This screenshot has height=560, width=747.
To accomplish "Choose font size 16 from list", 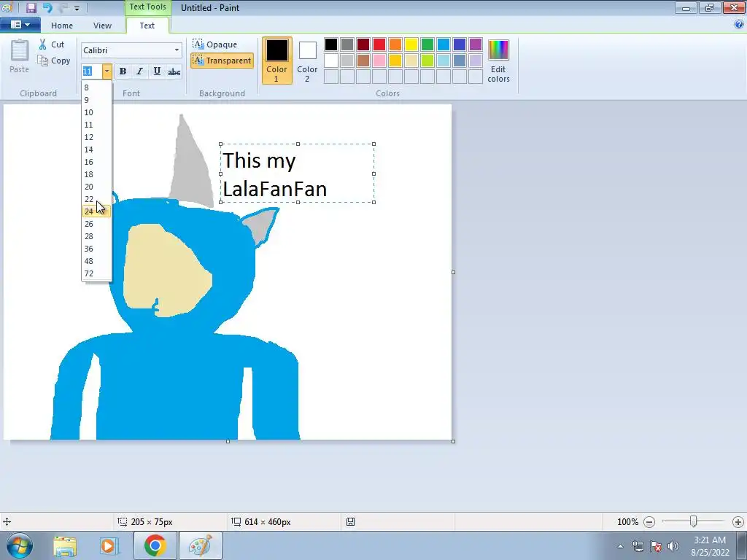I will point(97,162).
